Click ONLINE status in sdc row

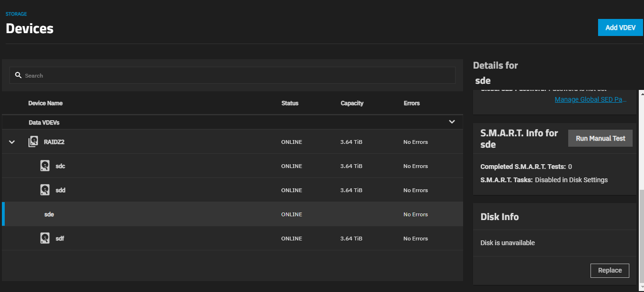(x=292, y=166)
